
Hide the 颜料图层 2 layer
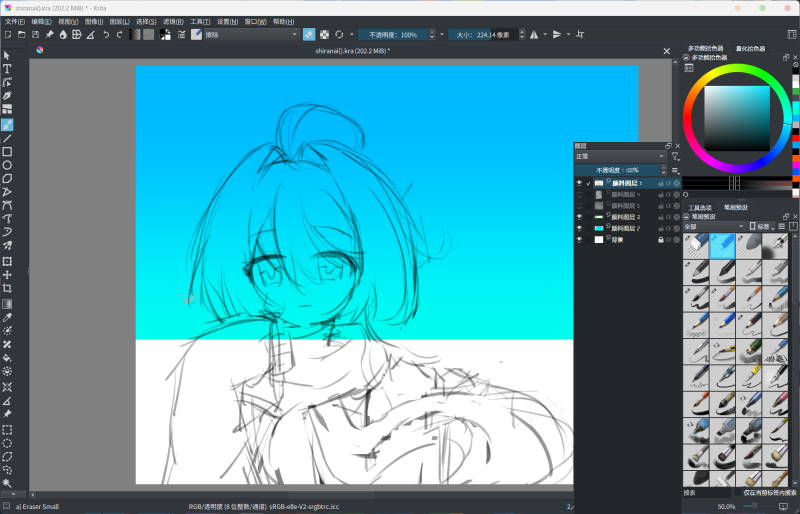(579, 228)
